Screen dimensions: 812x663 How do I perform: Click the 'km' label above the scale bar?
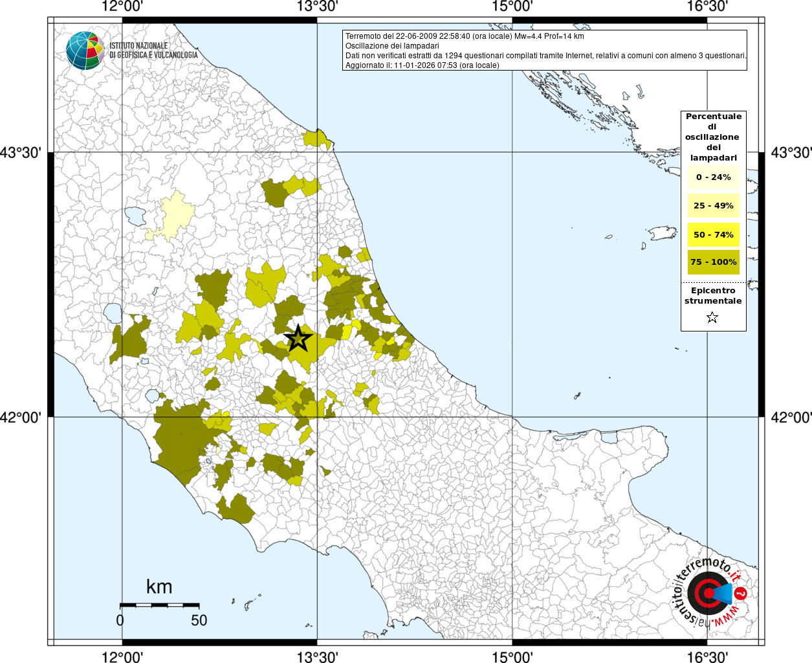pos(159,587)
